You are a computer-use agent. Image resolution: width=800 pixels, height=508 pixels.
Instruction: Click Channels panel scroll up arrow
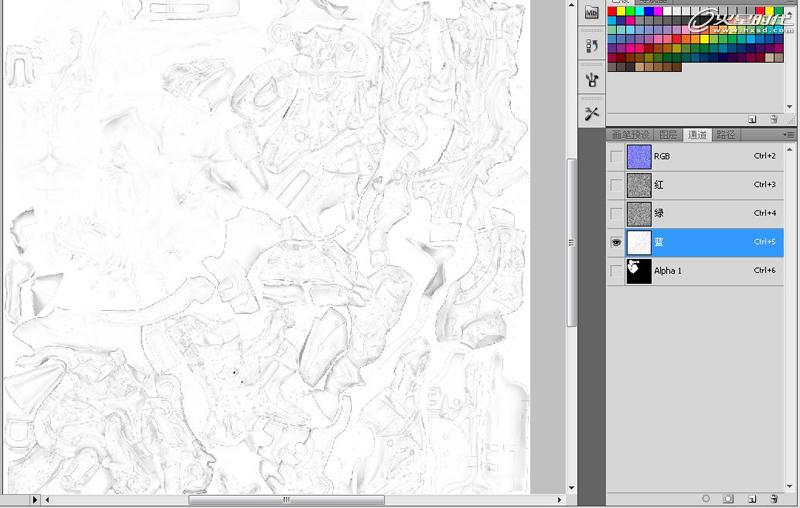tap(790, 149)
